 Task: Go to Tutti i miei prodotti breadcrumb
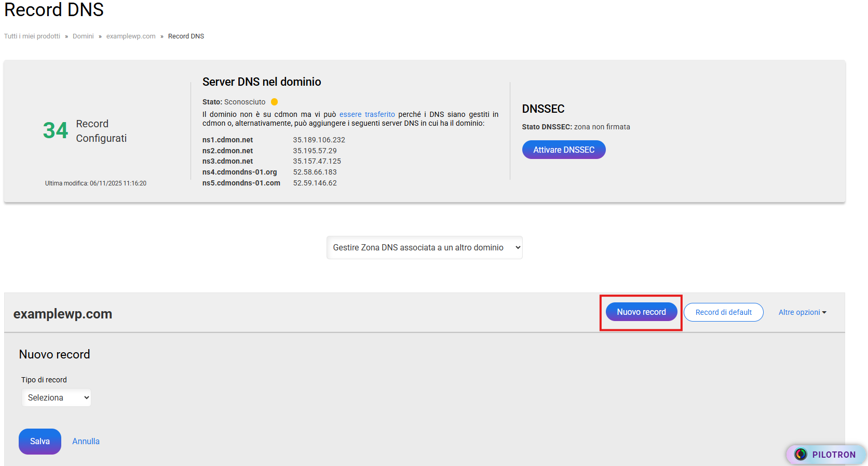click(32, 36)
